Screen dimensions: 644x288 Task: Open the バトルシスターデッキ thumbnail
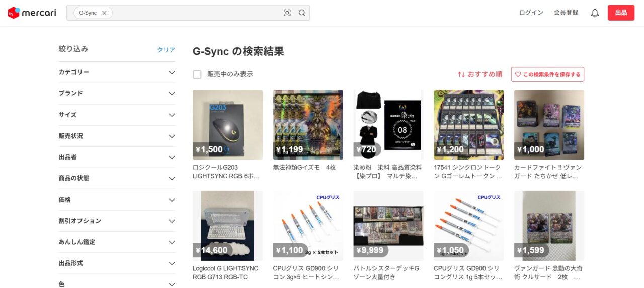pyautogui.click(x=388, y=226)
